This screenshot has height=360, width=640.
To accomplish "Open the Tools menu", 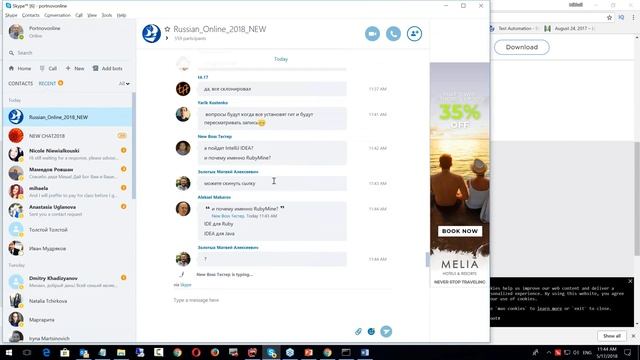I will 107,15.
